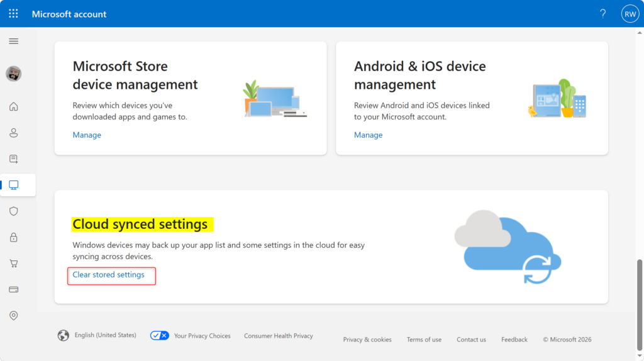Click the Cloud synced settings heading
Screen dimensions: 644x361
(x=140, y=225)
